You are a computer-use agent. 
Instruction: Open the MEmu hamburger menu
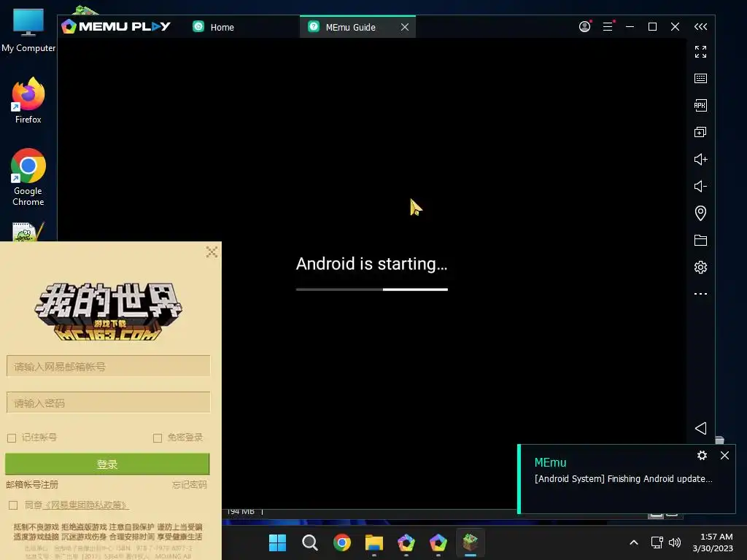608,27
